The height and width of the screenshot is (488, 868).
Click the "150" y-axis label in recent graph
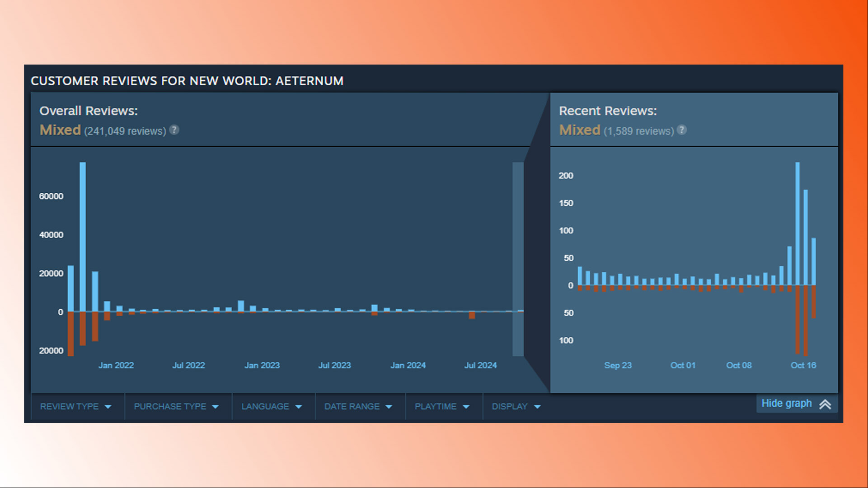click(566, 203)
